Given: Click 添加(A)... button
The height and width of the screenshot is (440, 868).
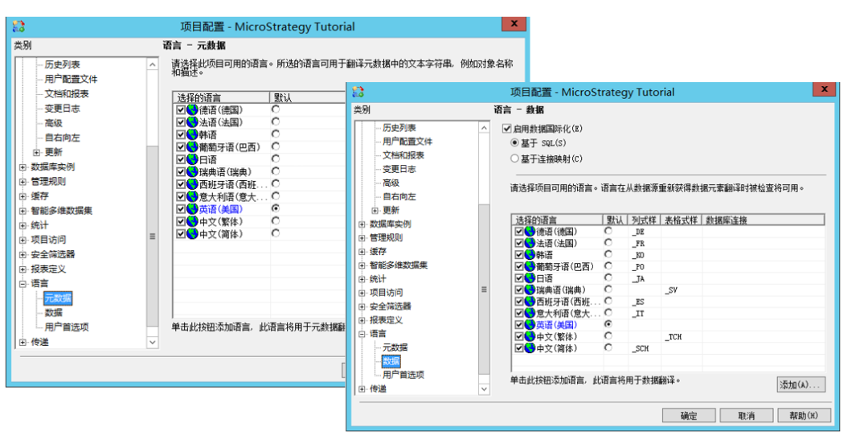Looking at the screenshot, I should 801,384.
